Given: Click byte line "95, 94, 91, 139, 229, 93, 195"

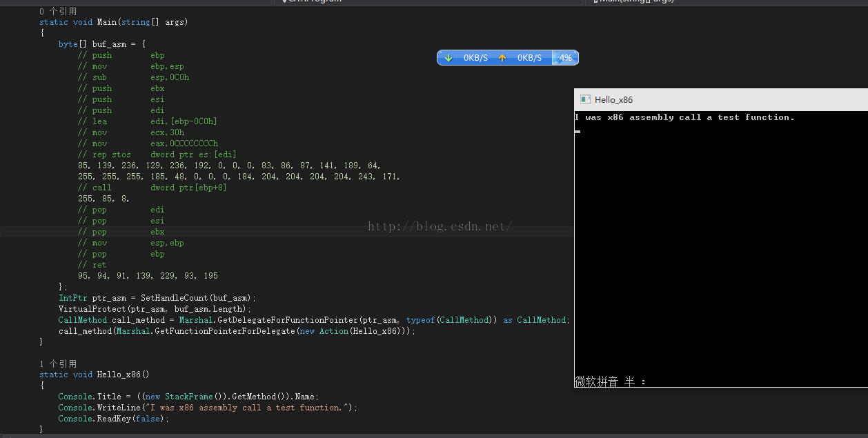Looking at the screenshot, I should click(148, 276).
